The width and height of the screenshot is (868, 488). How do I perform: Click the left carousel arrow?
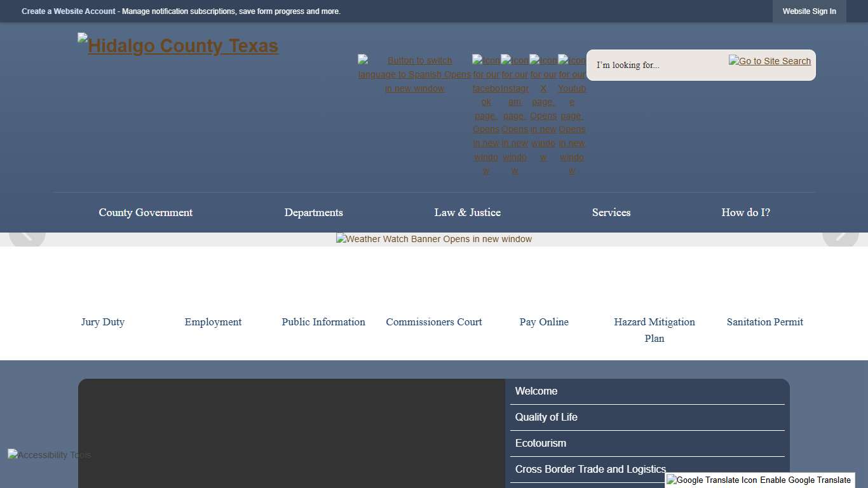tap(28, 236)
